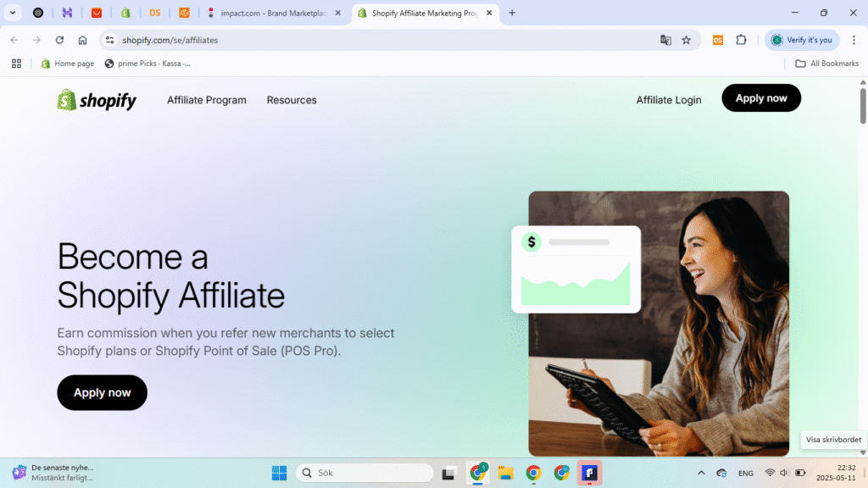Click the Shopify logo in header
This screenshot has height=488, width=868.
97,100
